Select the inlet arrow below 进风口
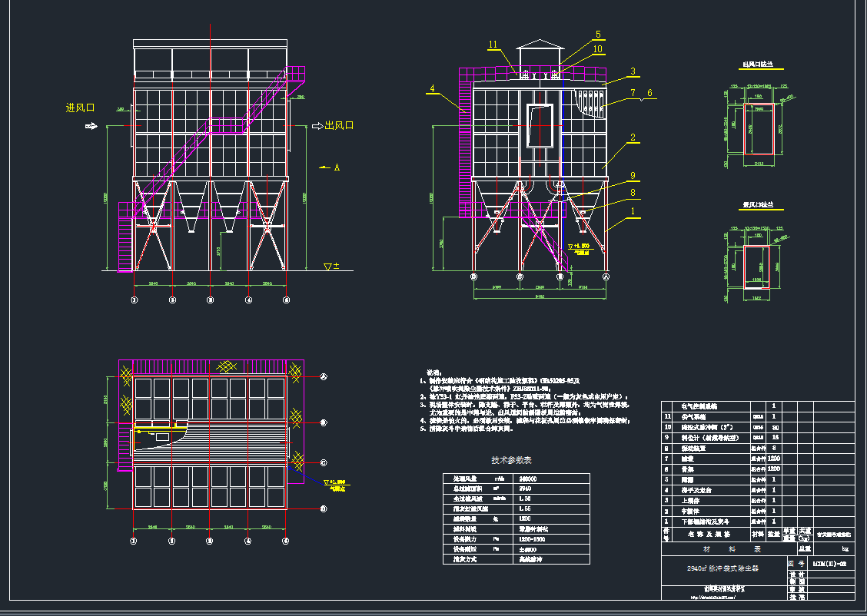The height and width of the screenshot is (616, 867). [x=91, y=127]
